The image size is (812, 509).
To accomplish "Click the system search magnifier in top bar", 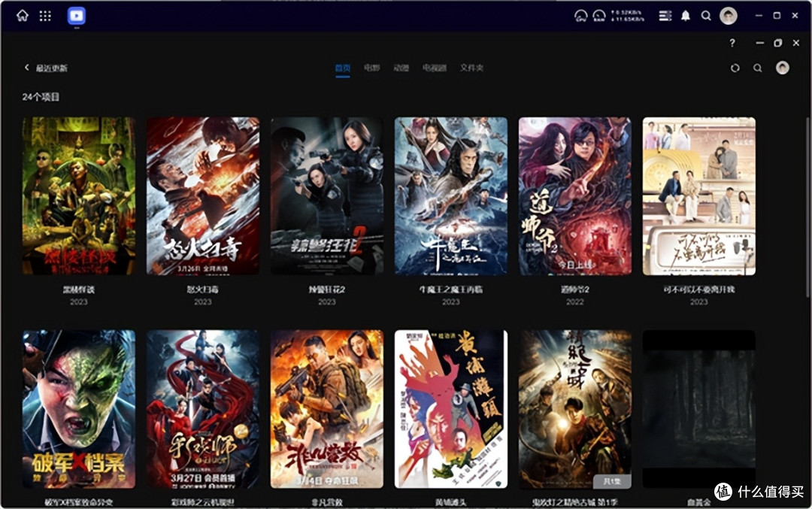I will pyautogui.click(x=706, y=16).
